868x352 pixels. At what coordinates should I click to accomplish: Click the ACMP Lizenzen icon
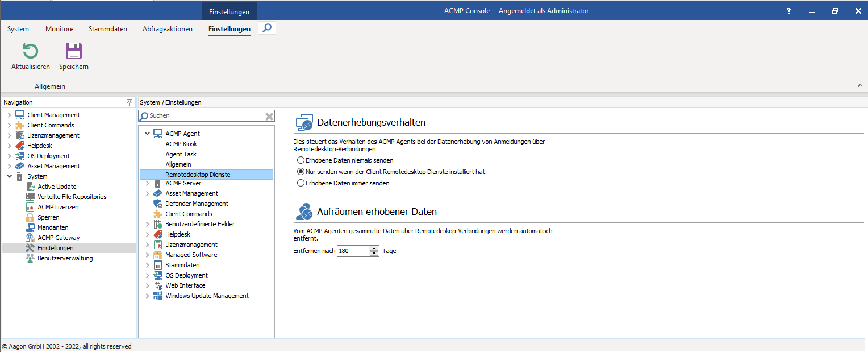pyautogui.click(x=30, y=207)
